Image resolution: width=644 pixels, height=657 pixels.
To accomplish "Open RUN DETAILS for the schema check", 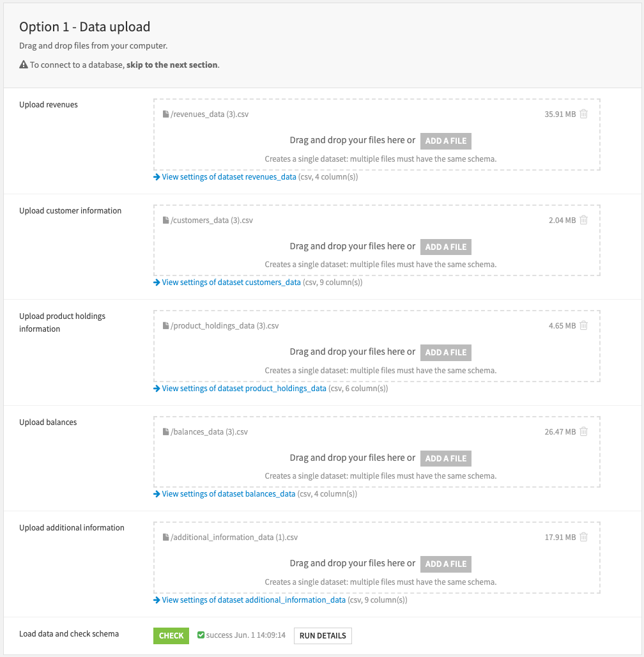I will tap(323, 635).
